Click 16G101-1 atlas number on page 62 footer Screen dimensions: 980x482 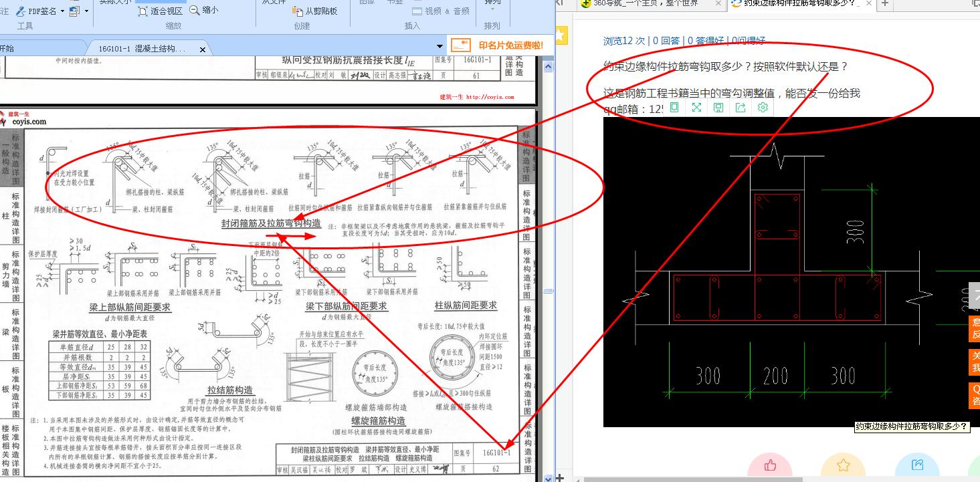(x=496, y=453)
